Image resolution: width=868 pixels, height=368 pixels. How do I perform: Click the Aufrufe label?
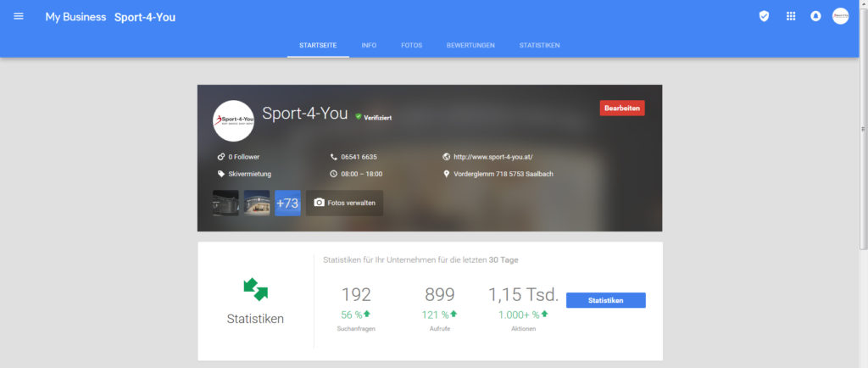[x=440, y=329]
